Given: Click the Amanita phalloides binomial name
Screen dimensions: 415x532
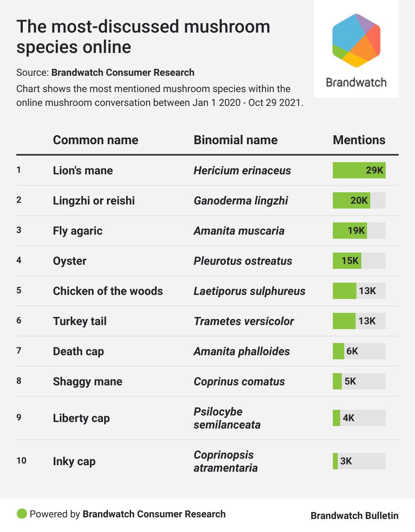Looking at the screenshot, I should pyautogui.click(x=242, y=351).
